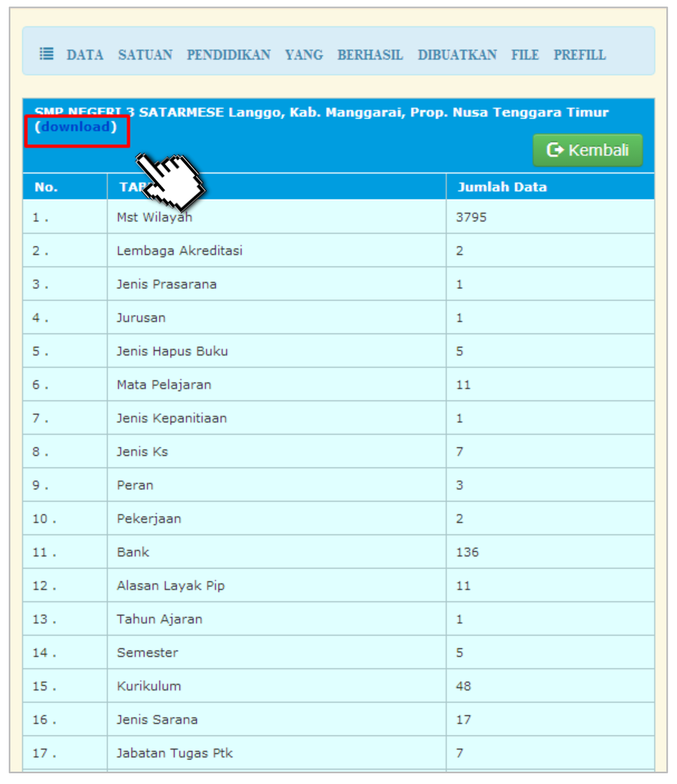The height and width of the screenshot is (784, 677).
Task: Select the 'Lembaga Akreditasi' row name
Action: pyautogui.click(x=179, y=251)
